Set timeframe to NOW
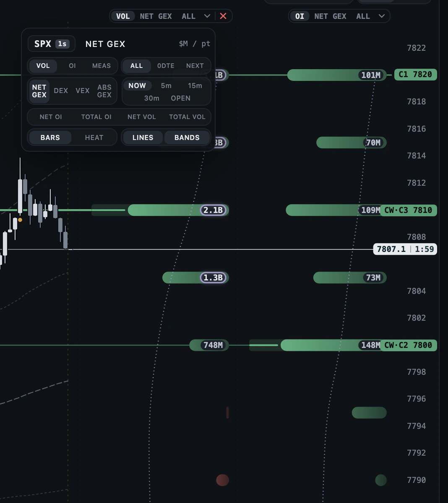This screenshot has width=448, height=503. [x=137, y=86]
